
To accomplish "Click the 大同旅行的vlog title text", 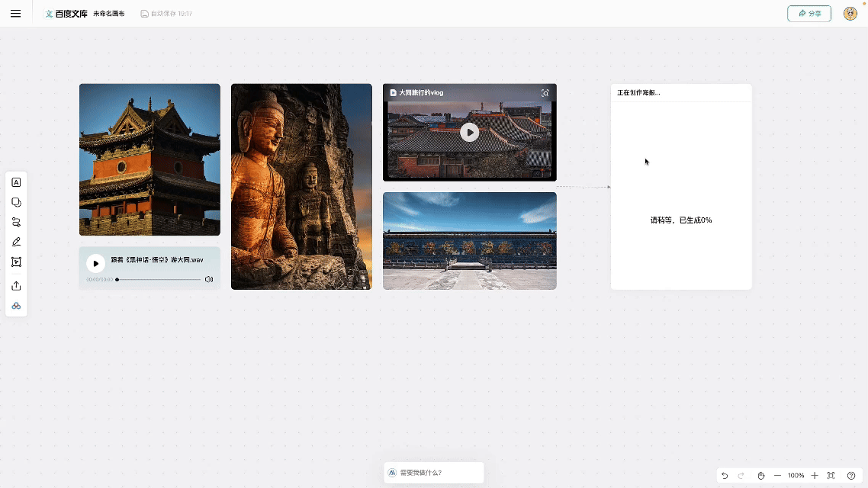I will tap(421, 93).
